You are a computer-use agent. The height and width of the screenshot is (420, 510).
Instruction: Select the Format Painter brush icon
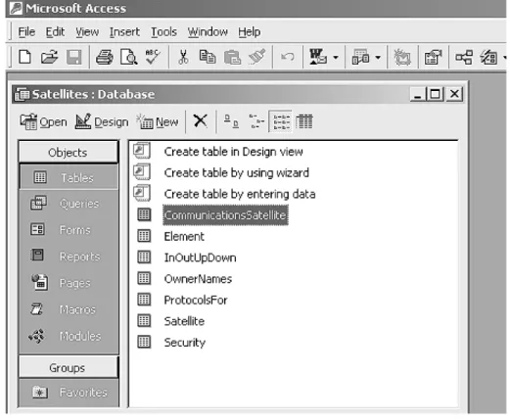pyautogui.click(x=257, y=57)
